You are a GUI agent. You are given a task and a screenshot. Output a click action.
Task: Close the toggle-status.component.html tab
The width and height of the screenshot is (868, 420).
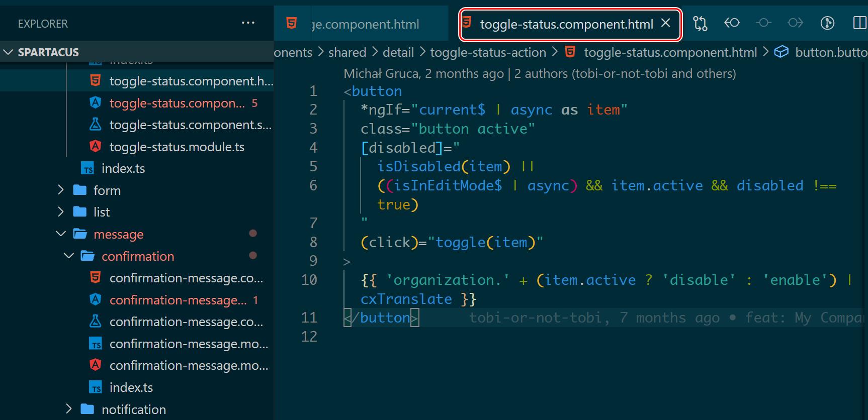tap(665, 23)
